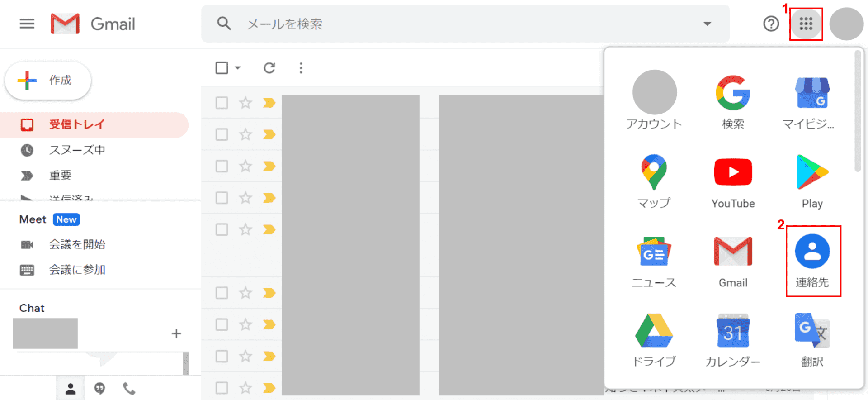Viewport: 868px width, 400px height.
Task: Join a meeting (会議に参加)
Action: pos(77,270)
